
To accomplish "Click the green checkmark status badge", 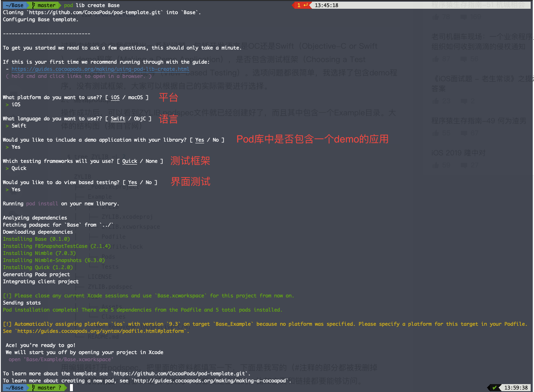I will tap(494, 387).
